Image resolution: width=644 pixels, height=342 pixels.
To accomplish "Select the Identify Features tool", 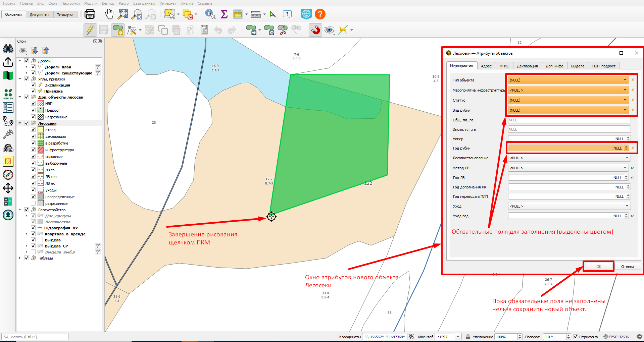I will pyautogui.click(x=210, y=14).
